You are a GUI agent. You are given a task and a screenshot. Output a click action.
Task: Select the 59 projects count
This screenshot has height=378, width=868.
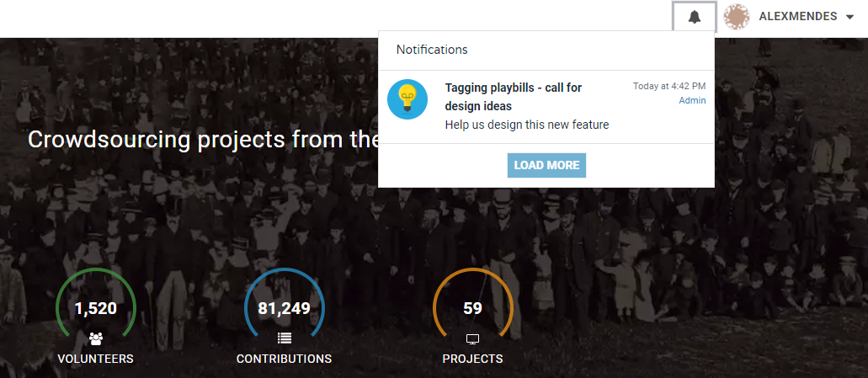pyautogui.click(x=472, y=308)
